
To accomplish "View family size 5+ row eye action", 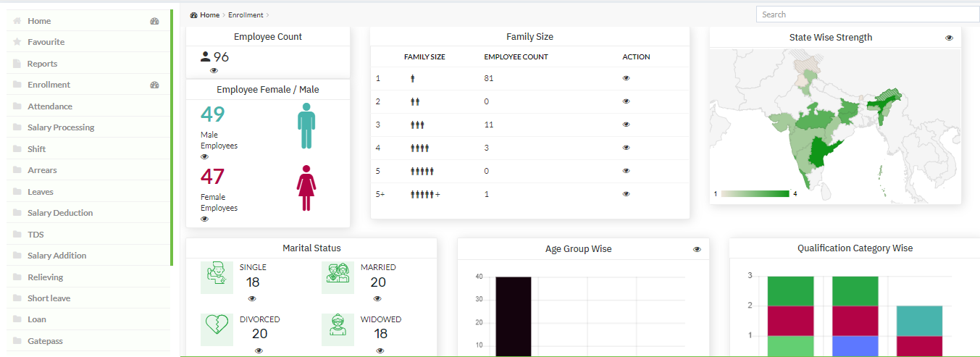I will 627,194.
